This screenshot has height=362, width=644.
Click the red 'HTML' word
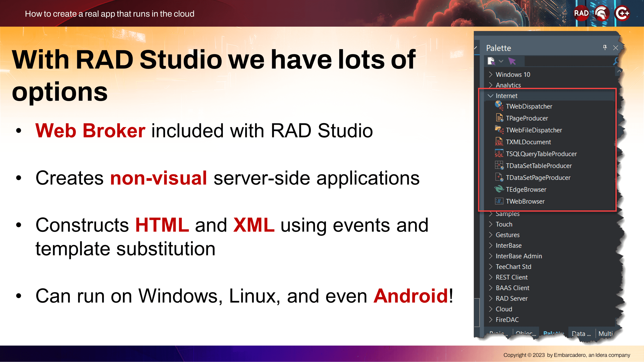(x=162, y=225)
